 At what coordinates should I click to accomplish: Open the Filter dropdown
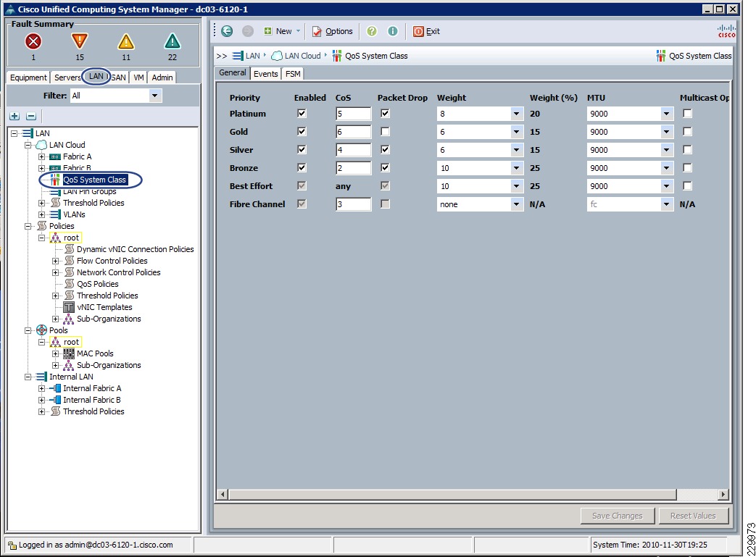pyautogui.click(x=154, y=96)
